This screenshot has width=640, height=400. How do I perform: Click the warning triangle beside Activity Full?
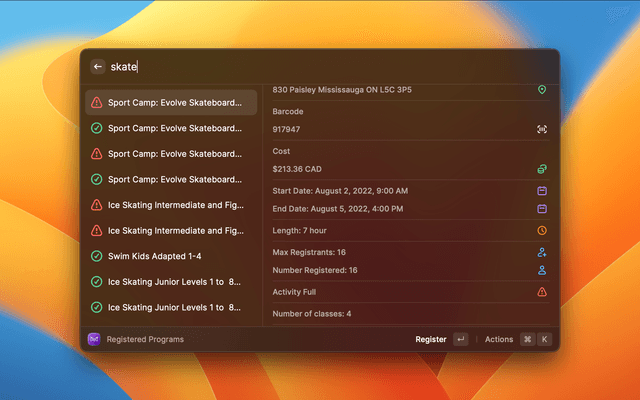tap(542, 292)
